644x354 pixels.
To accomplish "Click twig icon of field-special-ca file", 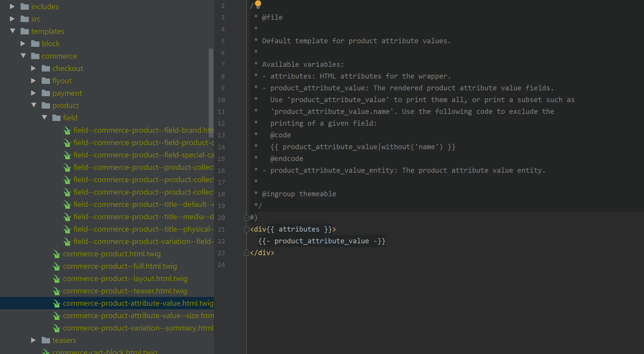I will pyautogui.click(x=67, y=155).
